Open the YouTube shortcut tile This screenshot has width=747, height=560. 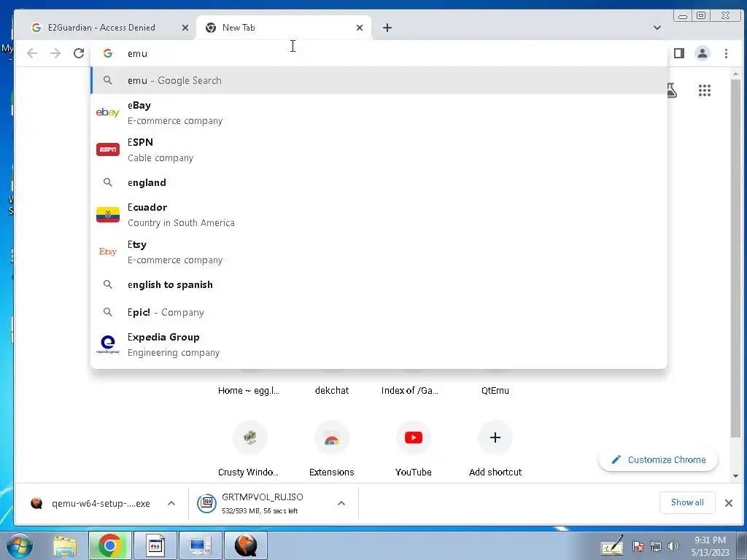pos(414,437)
